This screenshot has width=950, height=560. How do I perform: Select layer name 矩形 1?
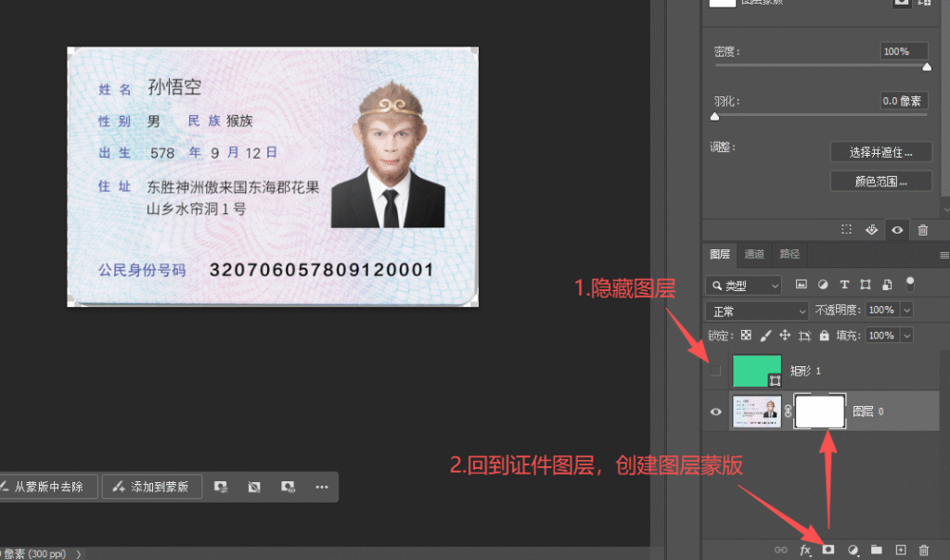pos(805,371)
